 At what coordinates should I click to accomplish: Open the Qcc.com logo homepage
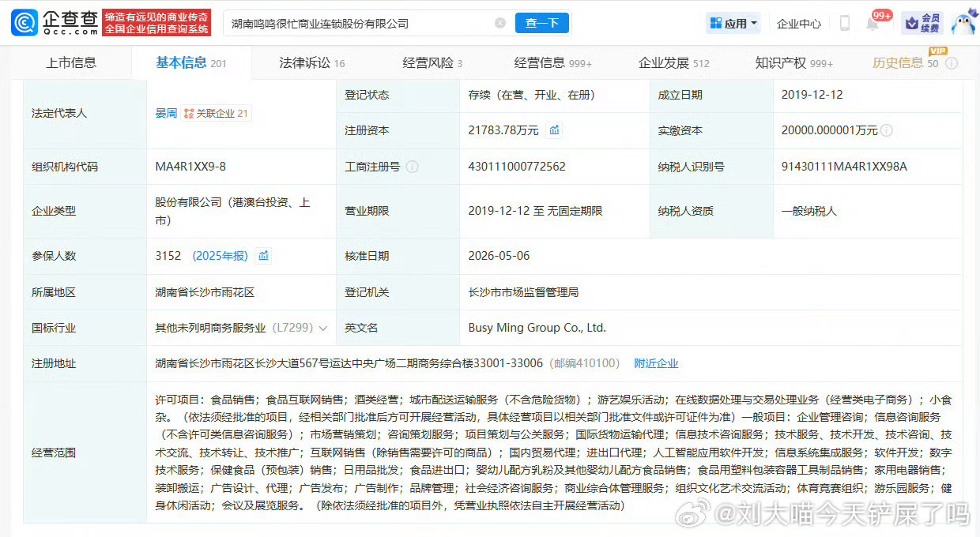(x=55, y=23)
